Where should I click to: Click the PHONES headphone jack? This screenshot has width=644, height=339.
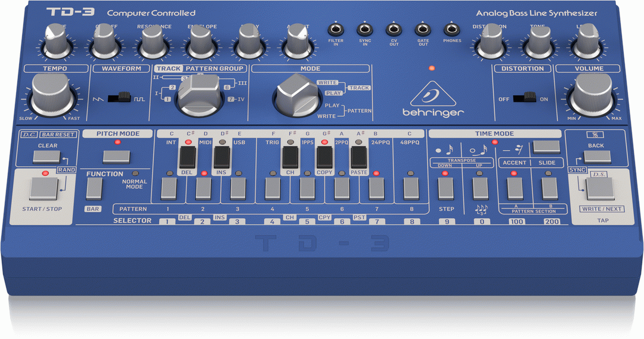pyautogui.click(x=452, y=30)
